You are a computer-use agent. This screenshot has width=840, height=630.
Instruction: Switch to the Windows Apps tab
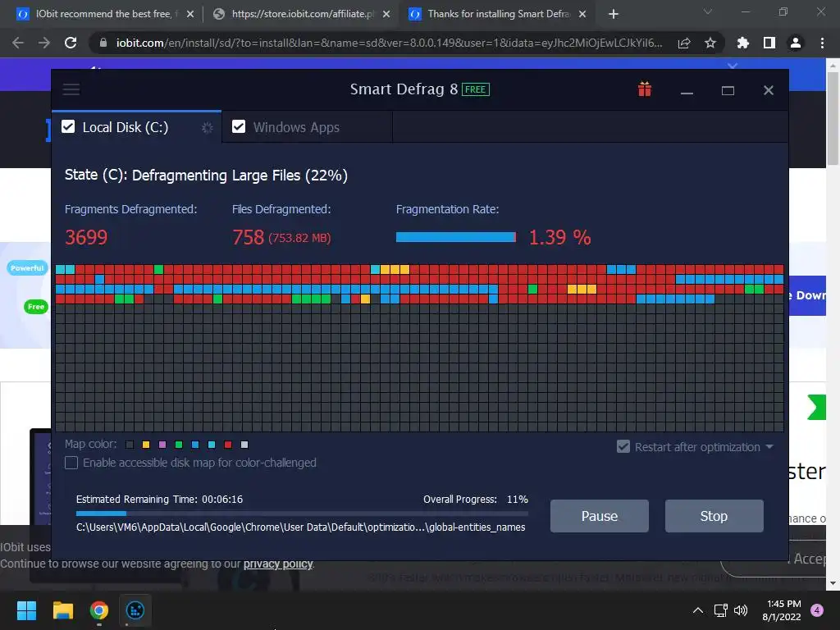coord(308,127)
